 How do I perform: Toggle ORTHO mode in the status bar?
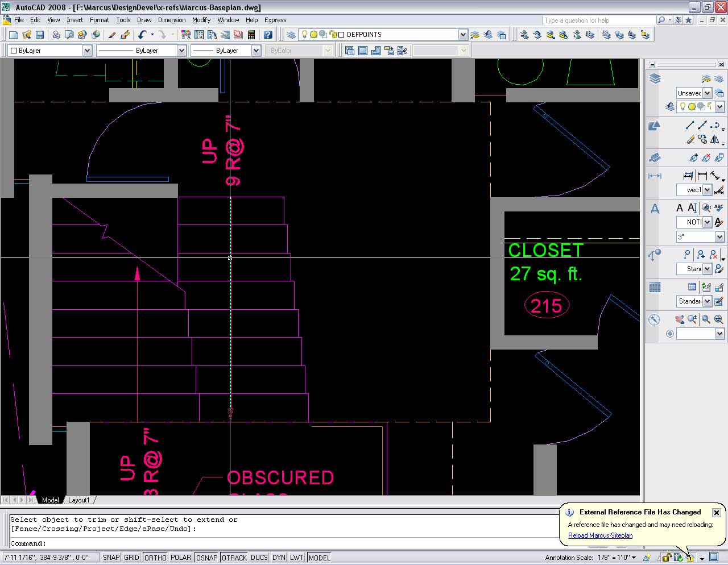(155, 558)
